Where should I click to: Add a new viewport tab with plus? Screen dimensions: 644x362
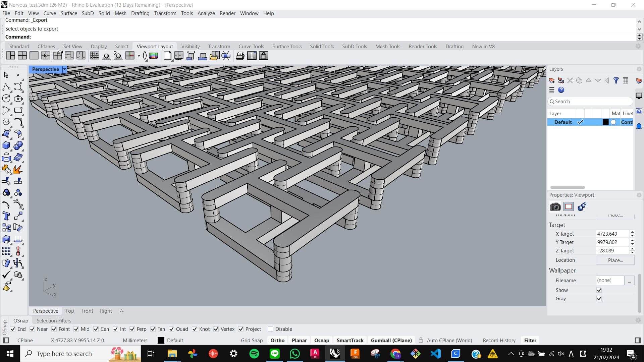121,311
